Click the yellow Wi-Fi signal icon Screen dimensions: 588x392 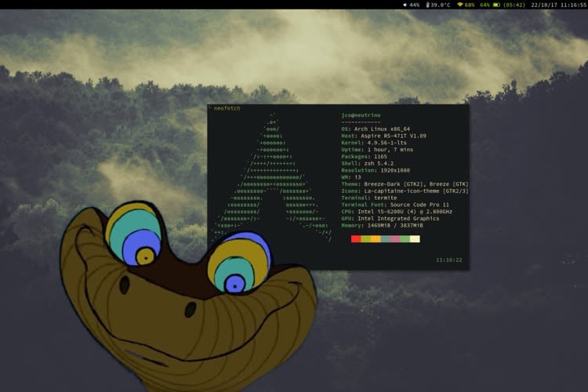[460, 5]
